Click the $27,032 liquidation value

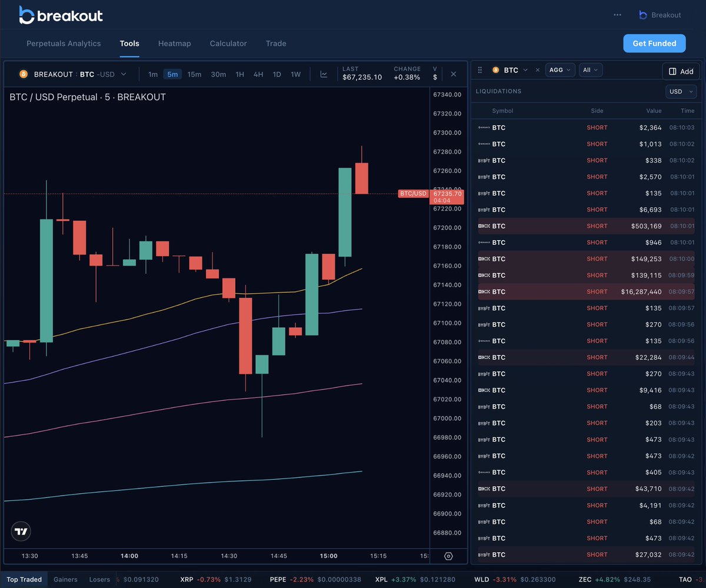click(648, 555)
